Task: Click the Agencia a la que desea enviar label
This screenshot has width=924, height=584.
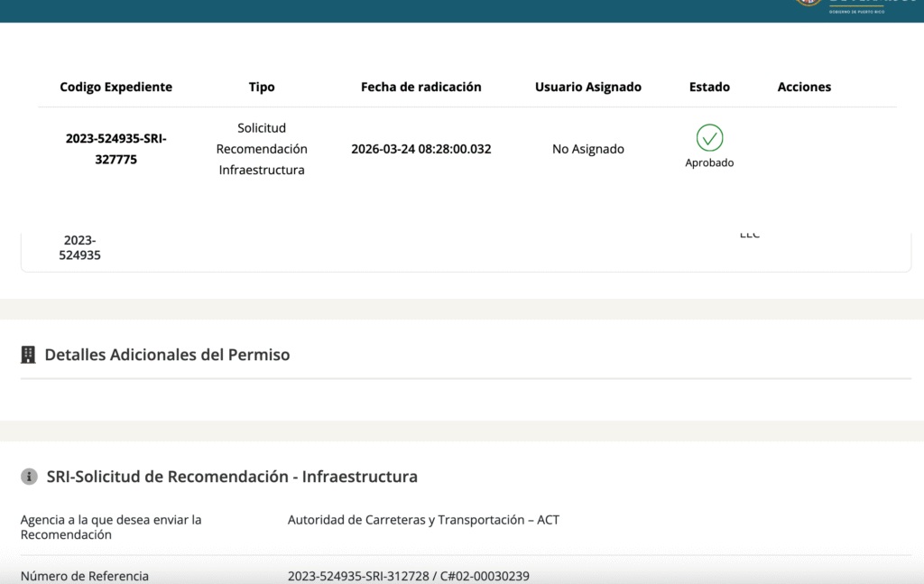Action: pyautogui.click(x=111, y=527)
